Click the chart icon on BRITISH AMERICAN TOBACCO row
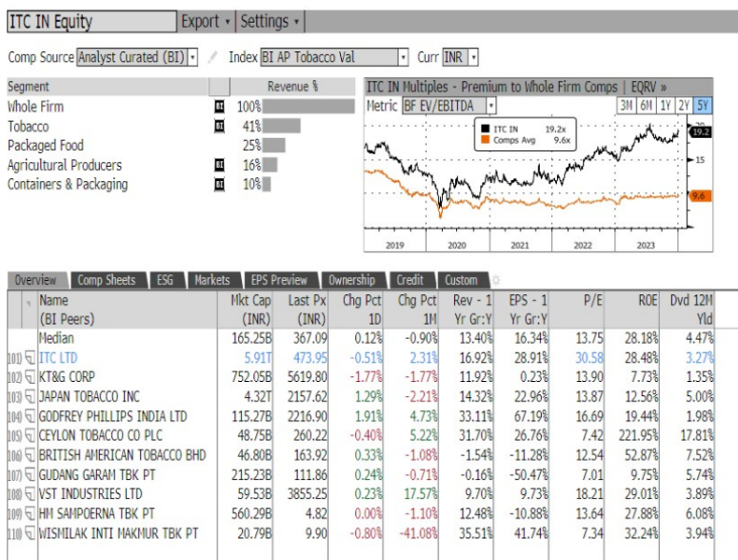The width and height of the screenshot is (738, 560). pos(30,455)
